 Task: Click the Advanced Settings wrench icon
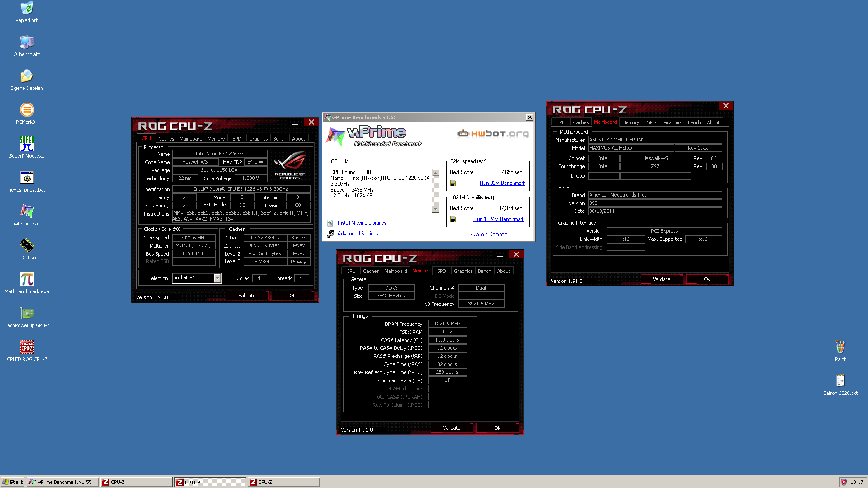[330, 234]
